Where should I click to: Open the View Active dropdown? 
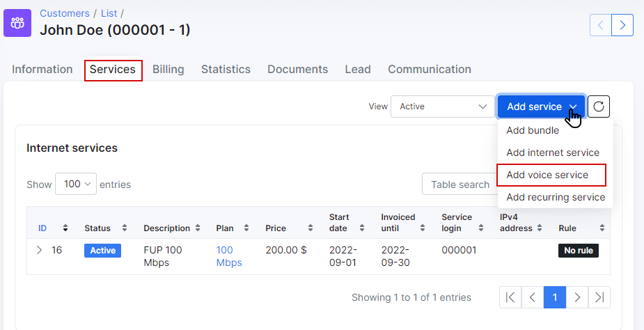443,107
